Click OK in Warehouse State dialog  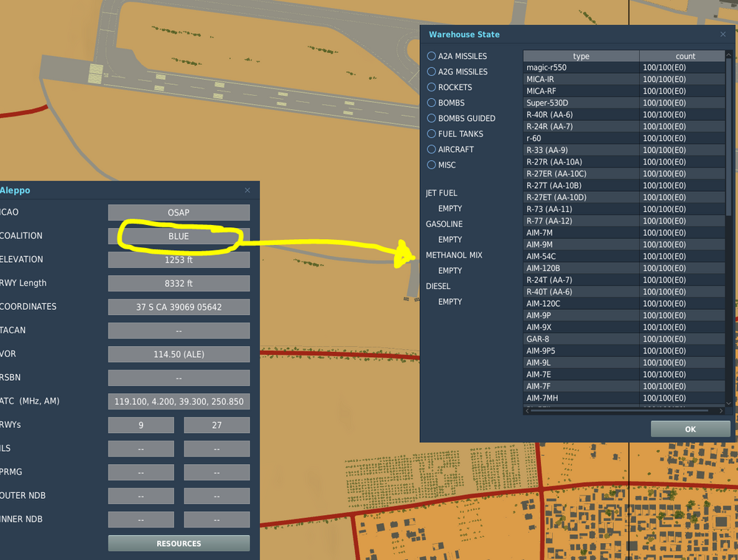pos(690,429)
